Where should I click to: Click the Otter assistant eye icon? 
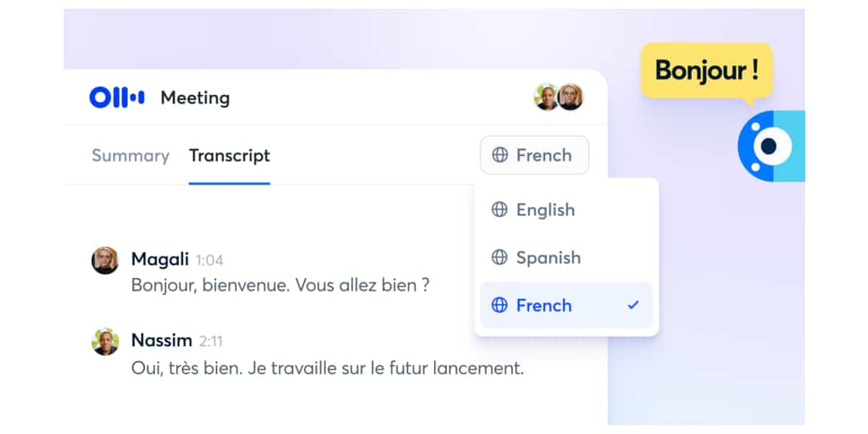pyautogui.click(x=770, y=146)
